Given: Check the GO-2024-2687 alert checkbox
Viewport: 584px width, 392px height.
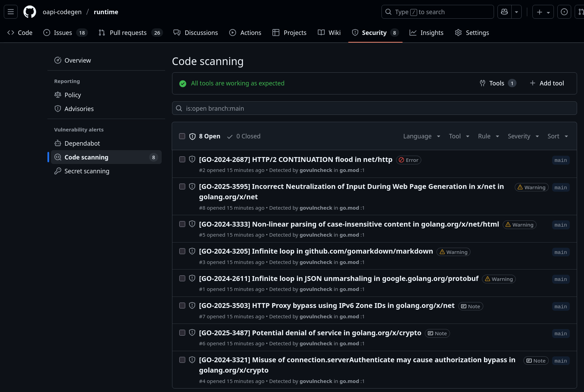Looking at the screenshot, I should pos(182,159).
